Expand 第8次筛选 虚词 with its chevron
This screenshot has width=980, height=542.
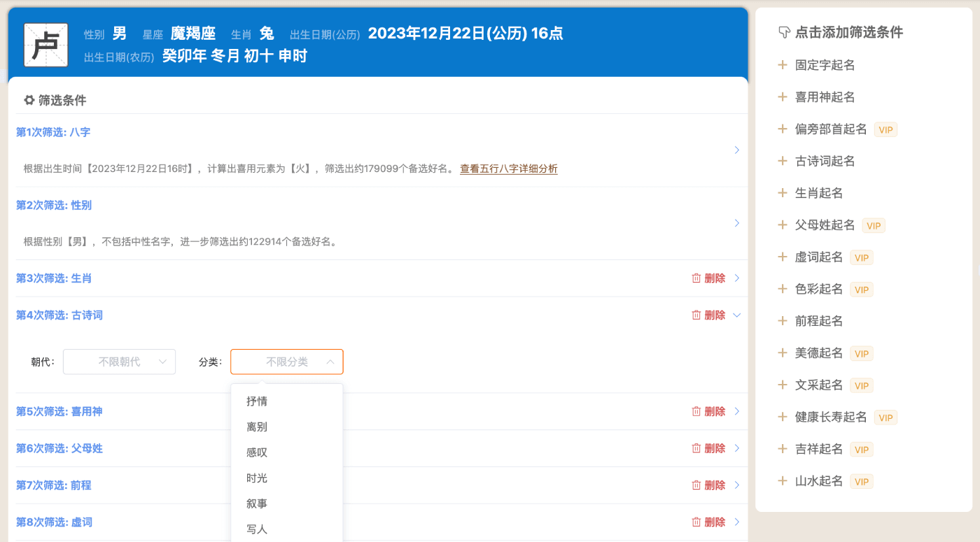tap(736, 522)
